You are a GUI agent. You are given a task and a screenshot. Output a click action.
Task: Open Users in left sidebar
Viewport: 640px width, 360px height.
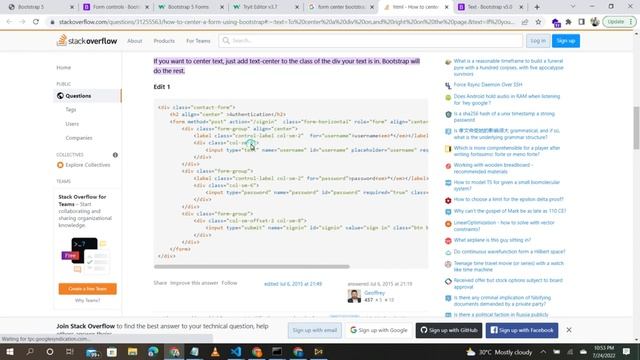point(72,124)
